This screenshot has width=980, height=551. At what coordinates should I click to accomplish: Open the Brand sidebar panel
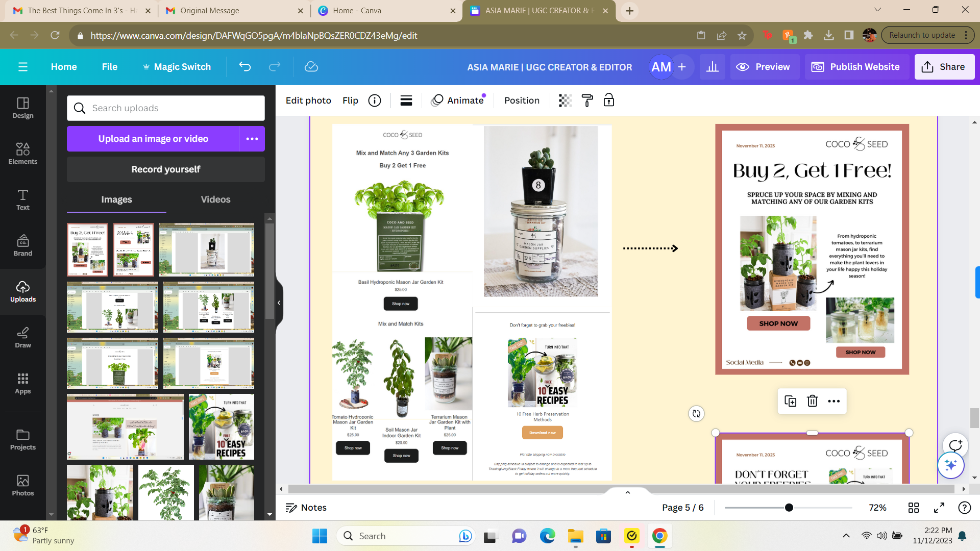tap(23, 245)
